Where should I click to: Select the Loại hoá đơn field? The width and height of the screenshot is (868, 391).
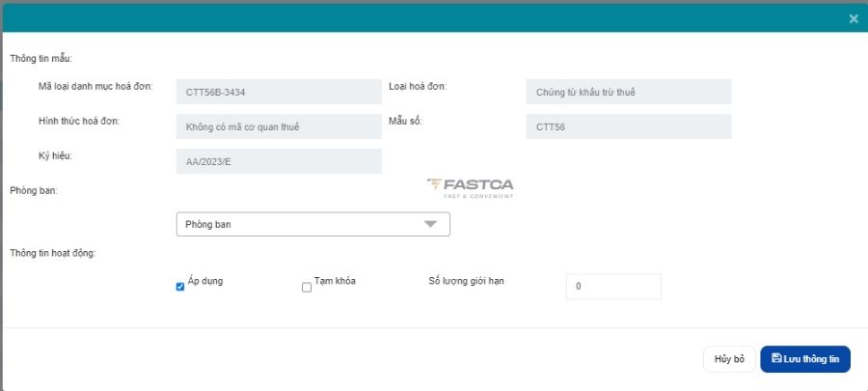[628, 92]
